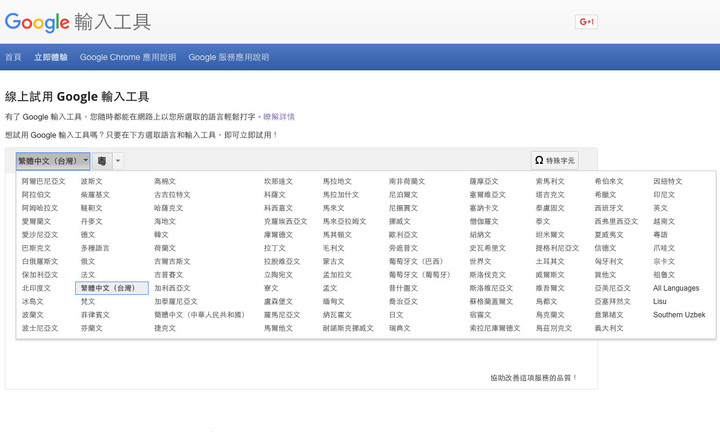Click the 協助改善這項服務的品質 feedback link
Viewport: 720px width, 432px height.
click(x=533, y=378)
